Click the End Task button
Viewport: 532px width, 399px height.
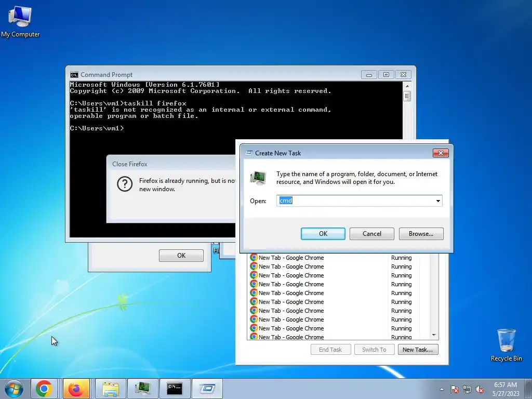330,350
